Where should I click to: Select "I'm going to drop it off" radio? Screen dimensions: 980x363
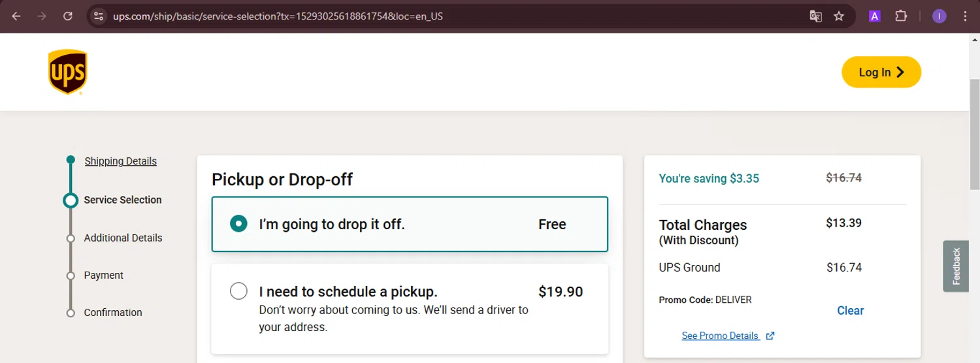[x=238, y=224]
